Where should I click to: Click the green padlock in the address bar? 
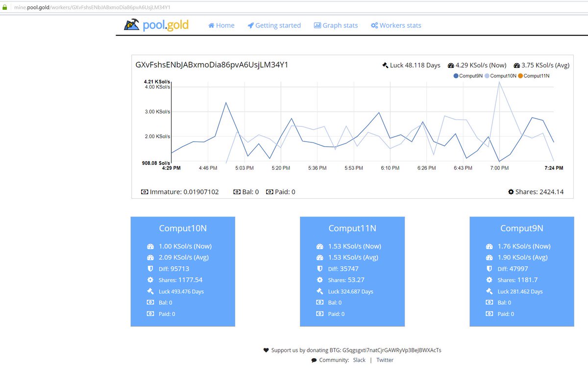tap(5, 8)
